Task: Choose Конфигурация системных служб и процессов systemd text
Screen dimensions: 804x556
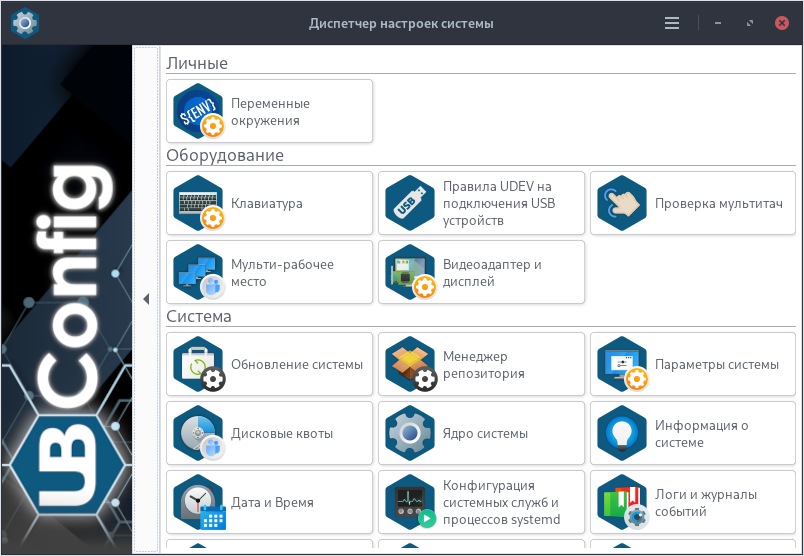Action: pyautogui.click(x=501, y=502)
